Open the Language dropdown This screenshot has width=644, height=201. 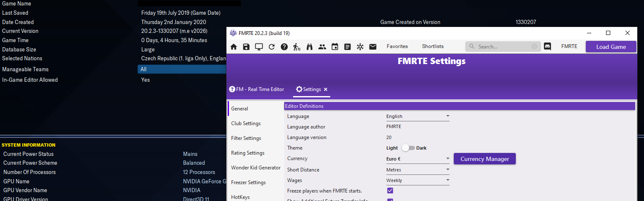[x=418, y=116]
